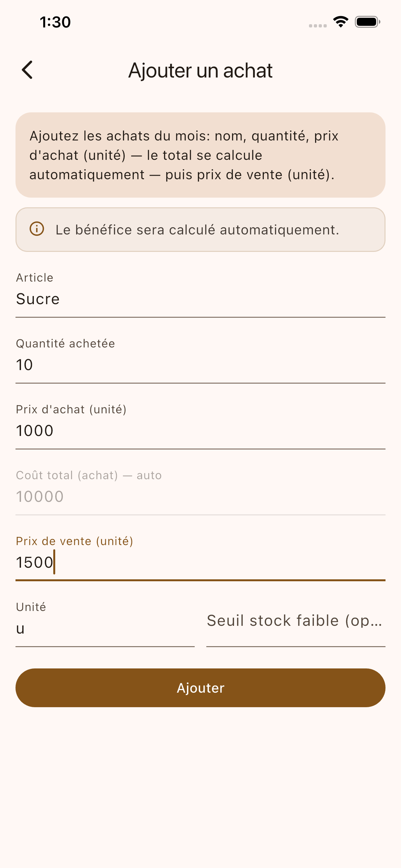
Task: Tap the 'Prix d'achat (unité)' label
Action: [71, 409]
